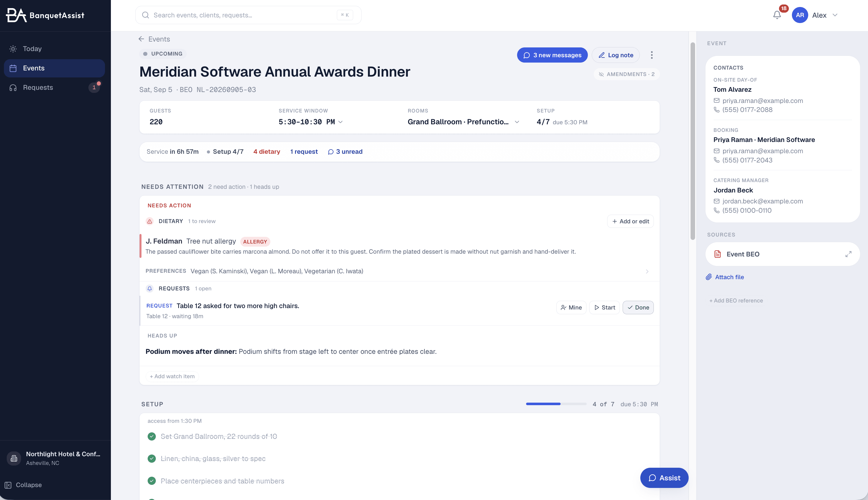Uncheck Place centerpieces and table numbers task
Viewport: 868px width, 500px height.
152,481
